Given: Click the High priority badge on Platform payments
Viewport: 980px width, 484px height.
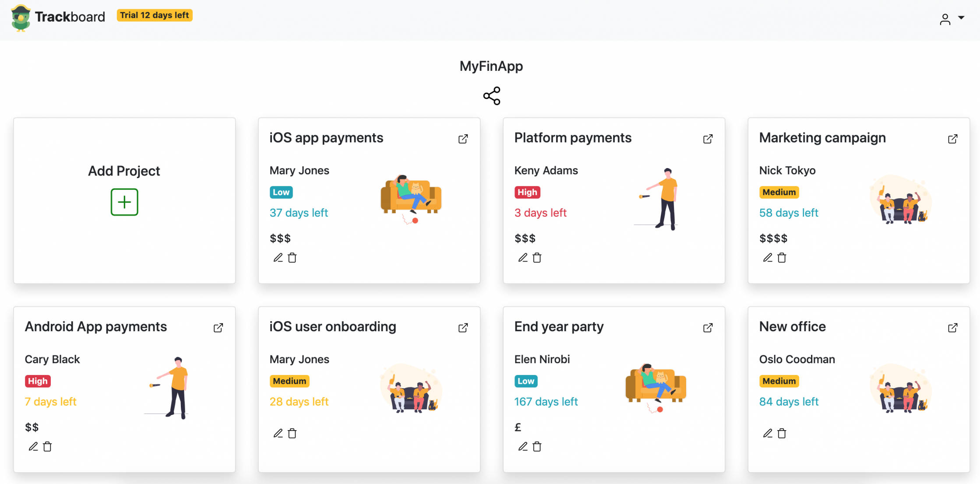Looking at the screenshot, I should (x=527, y=192).
